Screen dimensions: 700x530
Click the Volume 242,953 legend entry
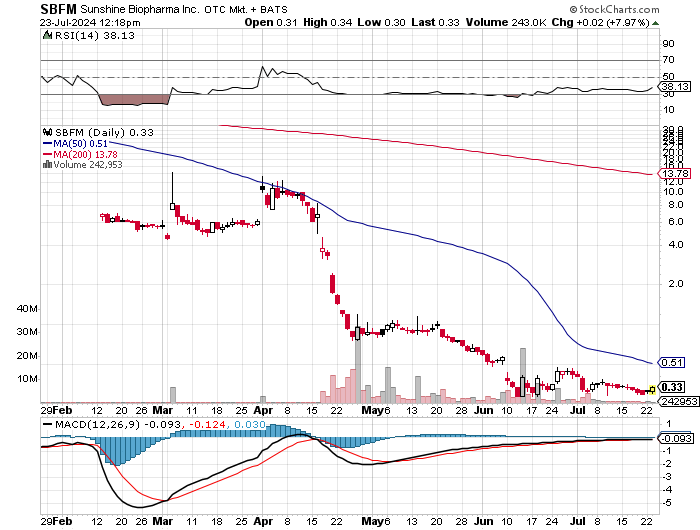pos(88,164)
